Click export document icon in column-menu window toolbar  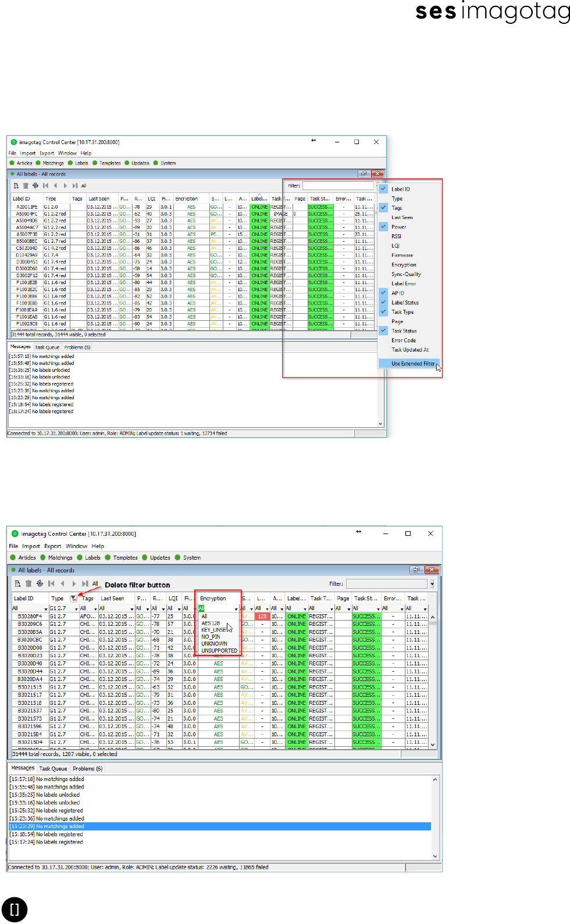pos(16,186)
